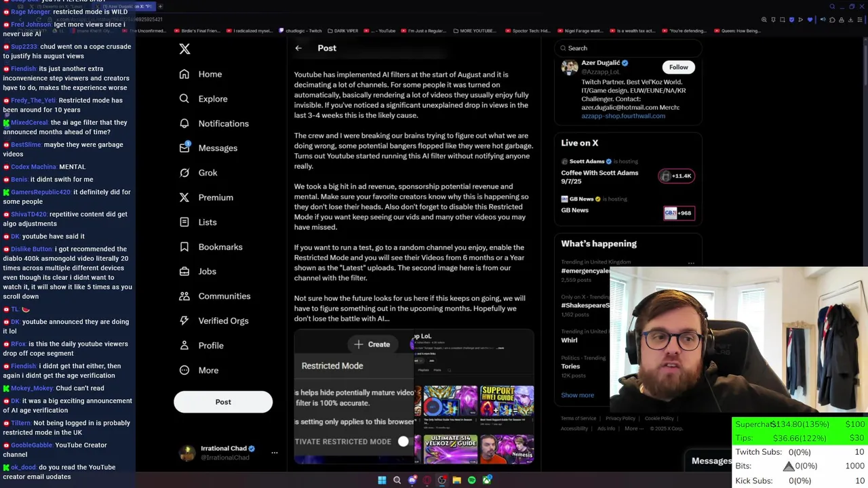868x488 pixels.
Task: Click the X logo in the sidebar
Action: 184,49
